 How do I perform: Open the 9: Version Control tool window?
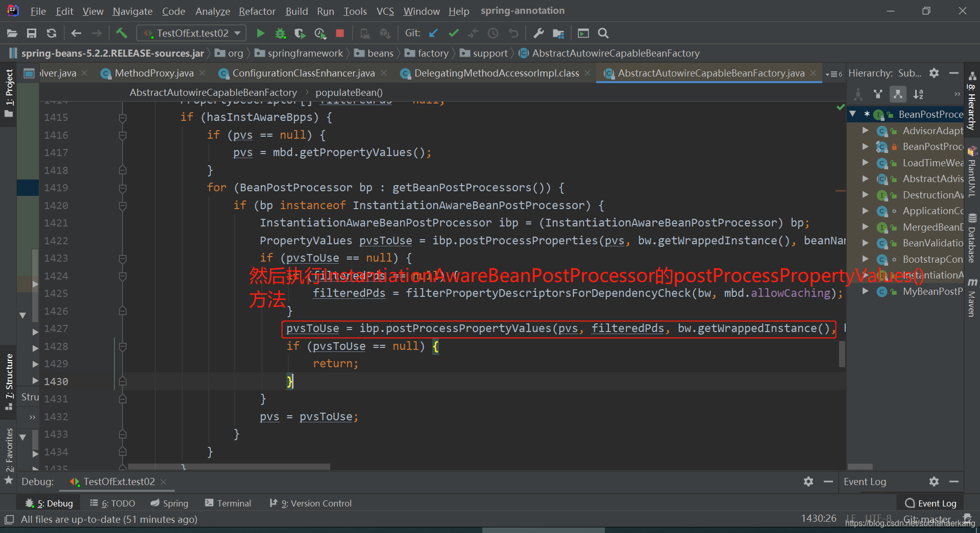pyautogui.click(x=311, y=503)
